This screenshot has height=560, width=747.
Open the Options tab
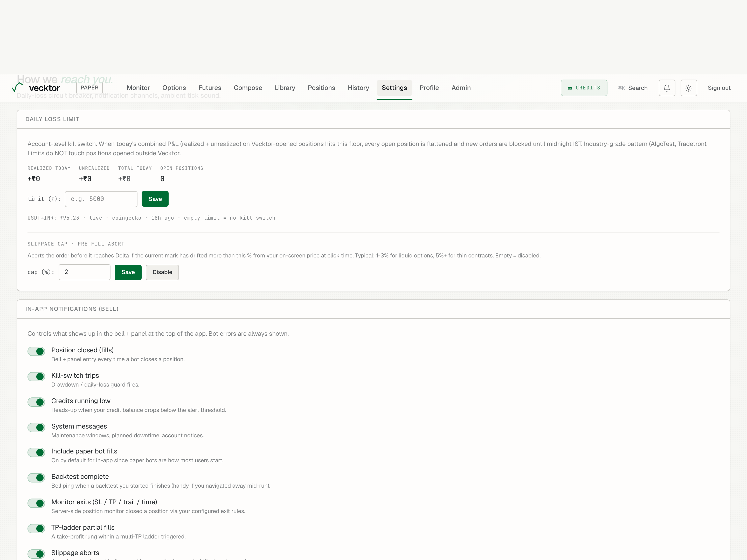coord(174,88)
